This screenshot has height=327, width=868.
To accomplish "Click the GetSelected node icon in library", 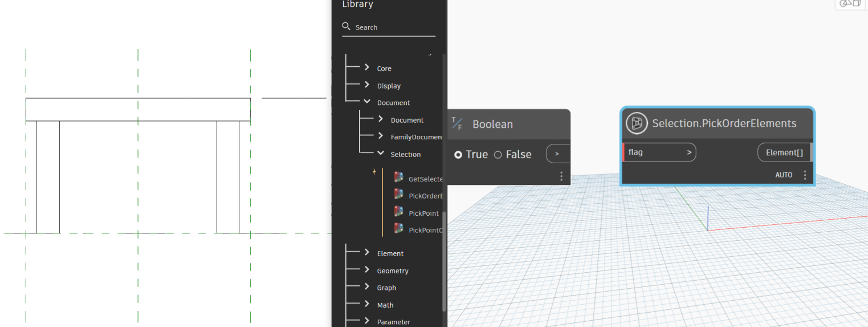I will pos(398,177).
